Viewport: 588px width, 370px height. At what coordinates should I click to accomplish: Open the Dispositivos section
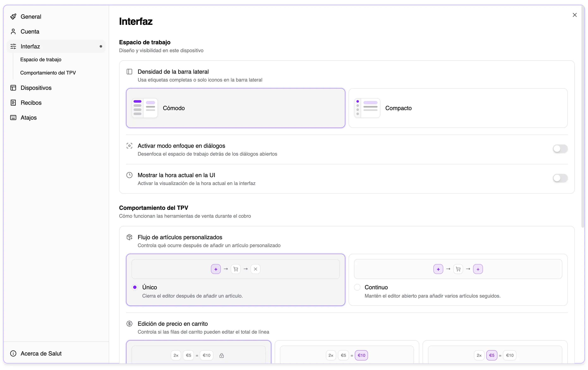pos(56,88)
